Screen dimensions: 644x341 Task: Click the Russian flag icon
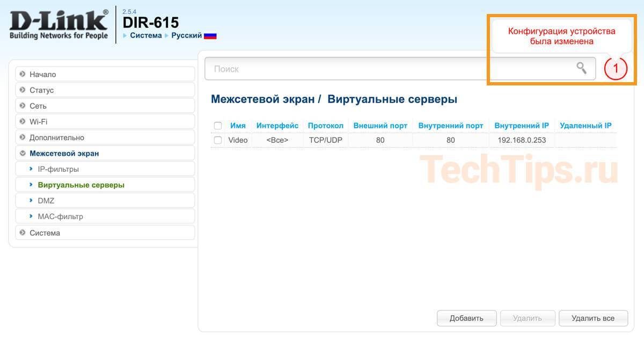(210, 35)
